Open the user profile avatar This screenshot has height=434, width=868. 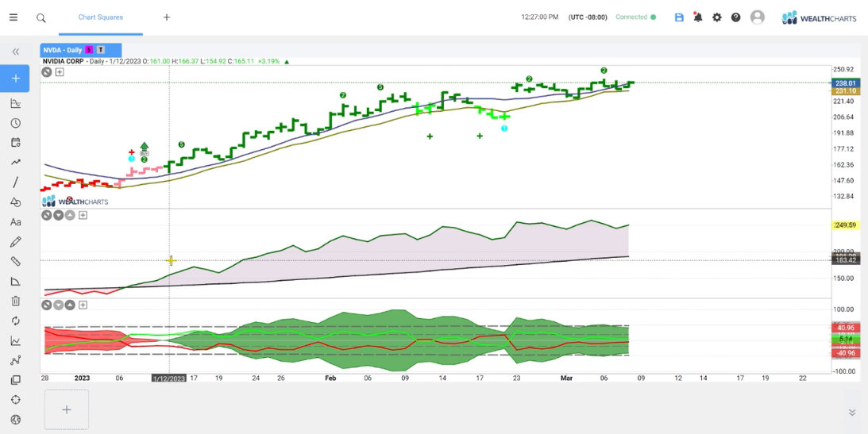pos(758,17)
